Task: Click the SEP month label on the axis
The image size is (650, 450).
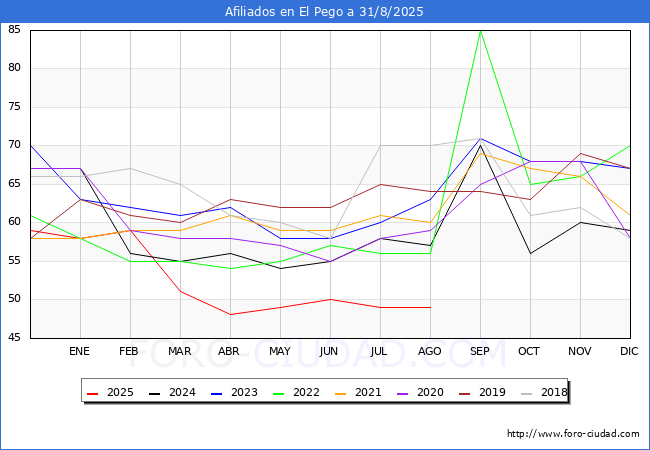Action: 480,351
